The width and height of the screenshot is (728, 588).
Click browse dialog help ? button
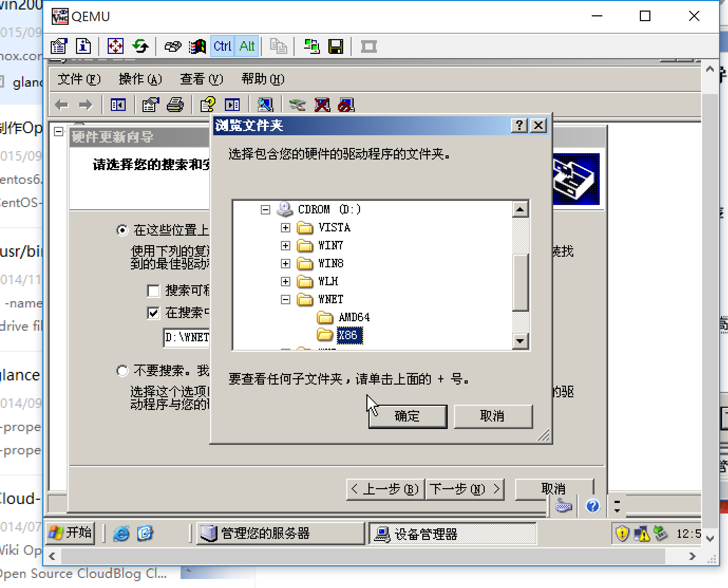click(519, 125)
